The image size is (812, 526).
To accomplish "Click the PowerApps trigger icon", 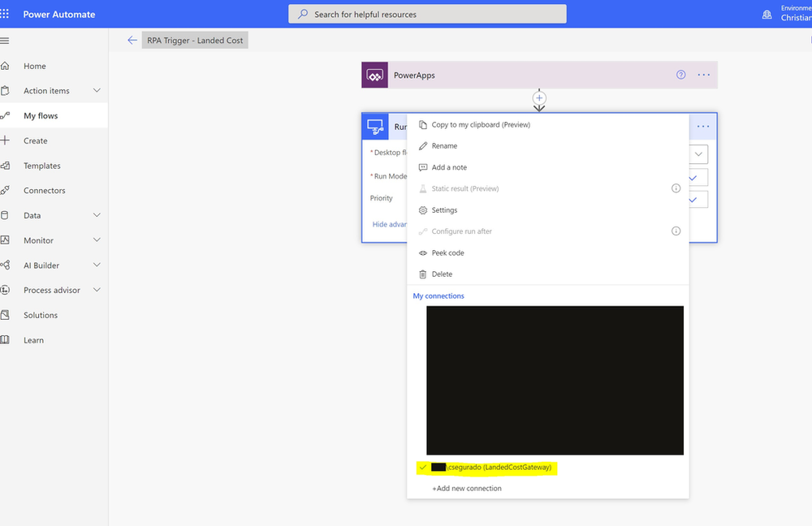I will point(374,75).
